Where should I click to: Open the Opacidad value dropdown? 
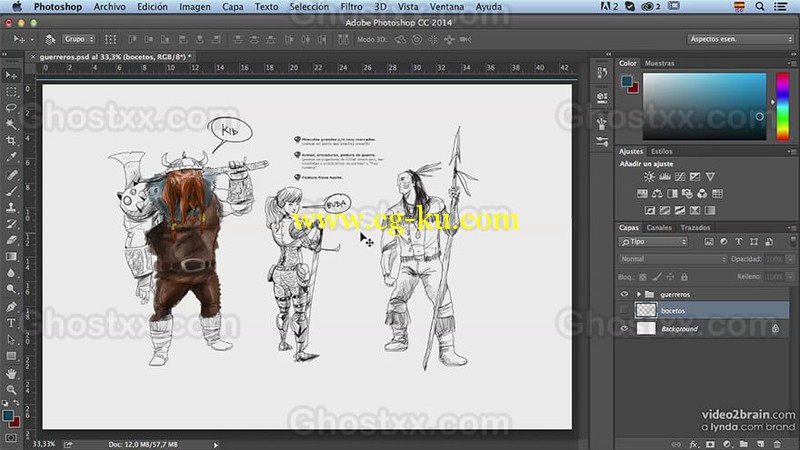click(790, 259)
